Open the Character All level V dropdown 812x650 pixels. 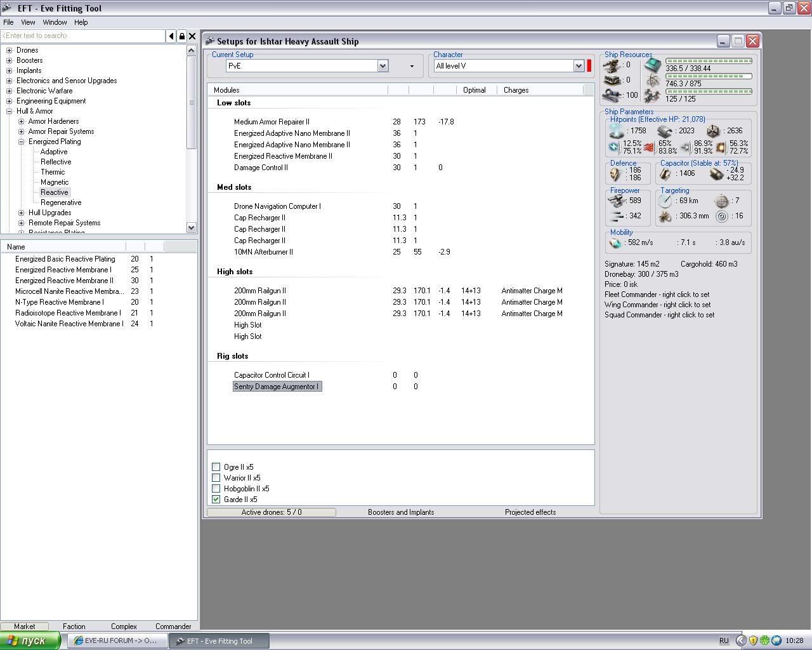pos(579,66)
